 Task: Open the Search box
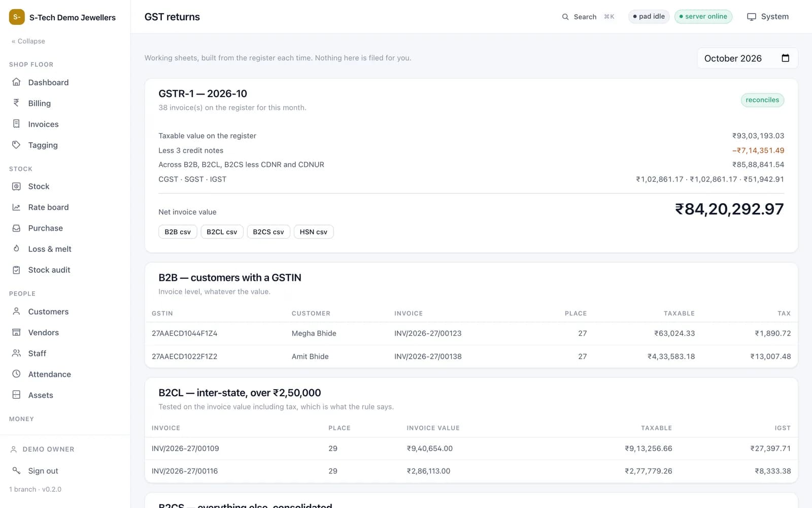[x=589, y=17]
